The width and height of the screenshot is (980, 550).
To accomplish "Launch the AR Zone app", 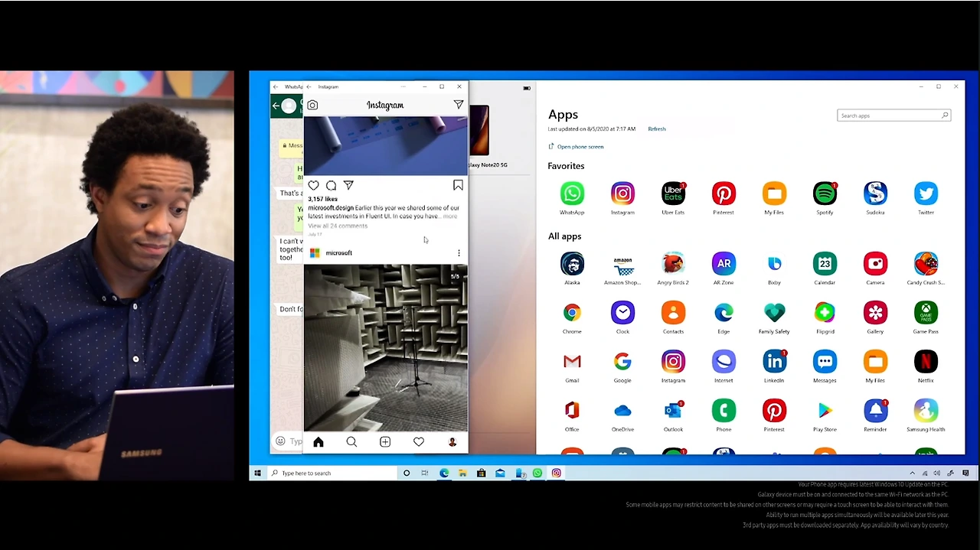I will [x=724, y=264].
